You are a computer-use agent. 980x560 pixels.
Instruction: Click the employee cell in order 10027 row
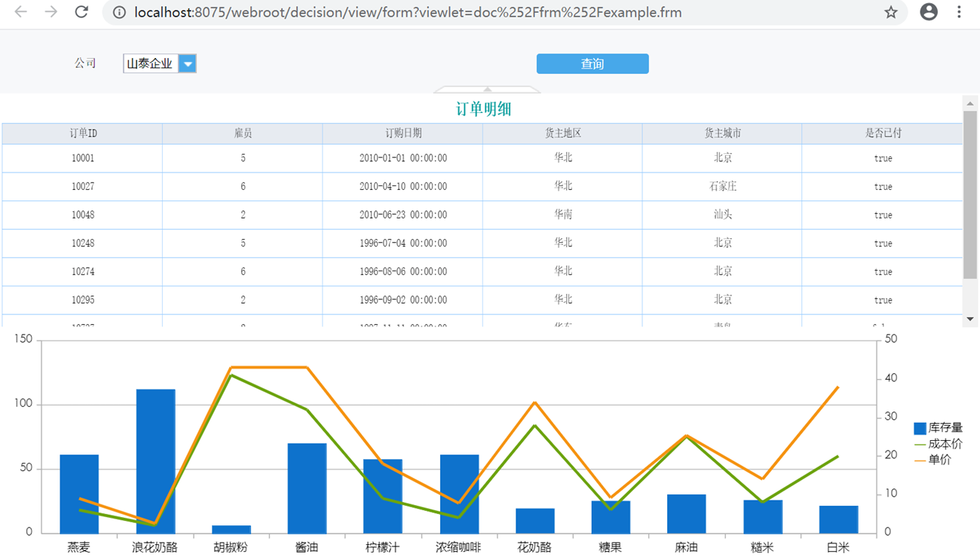tap(243, 187)
